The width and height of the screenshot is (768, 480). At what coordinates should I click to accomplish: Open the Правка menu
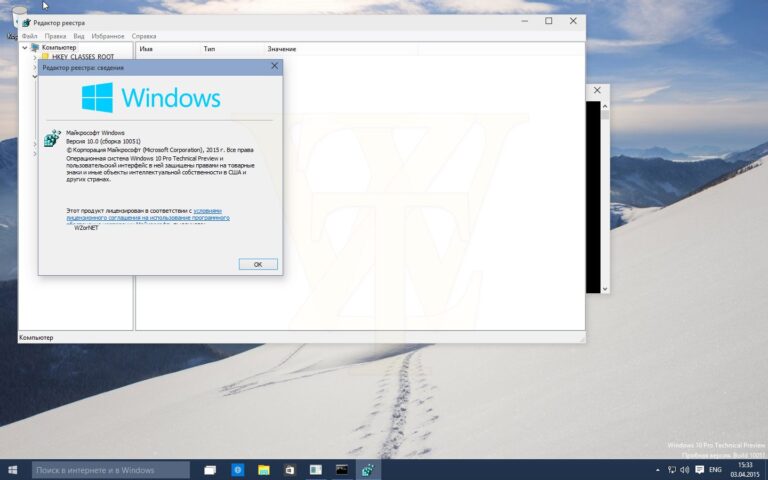(x=55, y=36)
